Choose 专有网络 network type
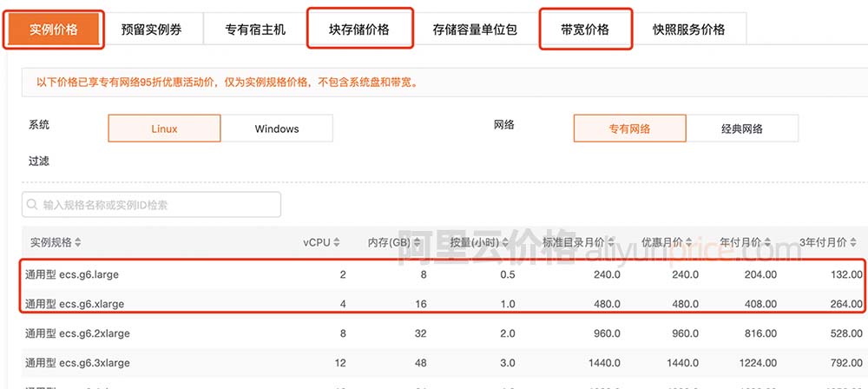The height and width of the screenshot is (389, 868). point(629,129)
